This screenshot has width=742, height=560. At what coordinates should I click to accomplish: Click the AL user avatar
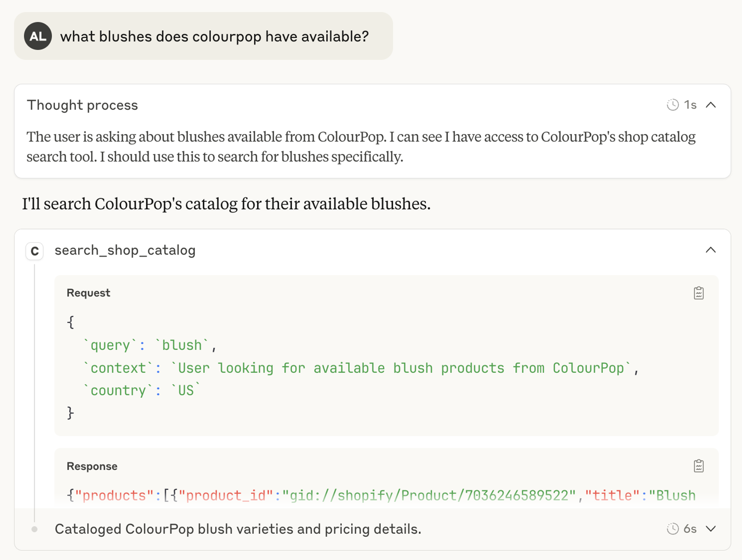pos(38,36)
